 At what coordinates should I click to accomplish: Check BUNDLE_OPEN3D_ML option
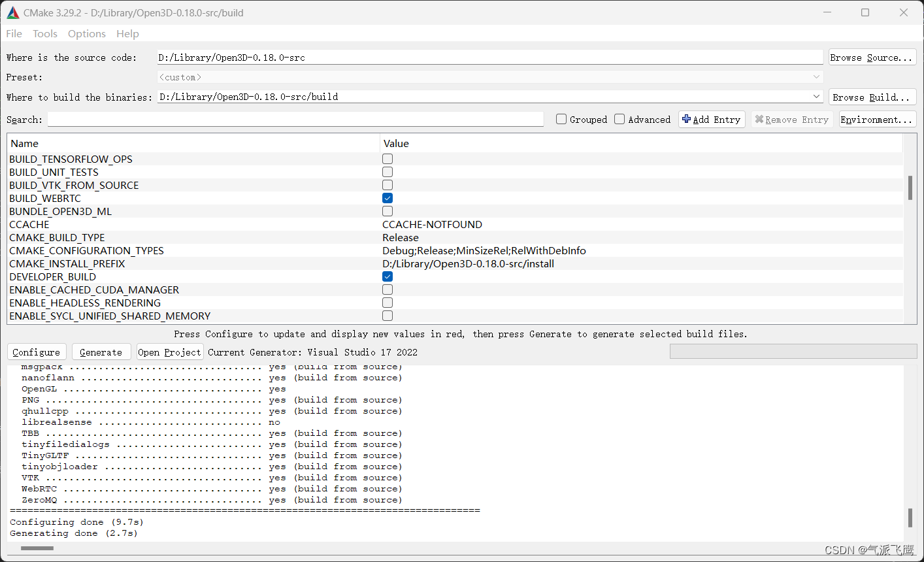[x=388, y=211]
